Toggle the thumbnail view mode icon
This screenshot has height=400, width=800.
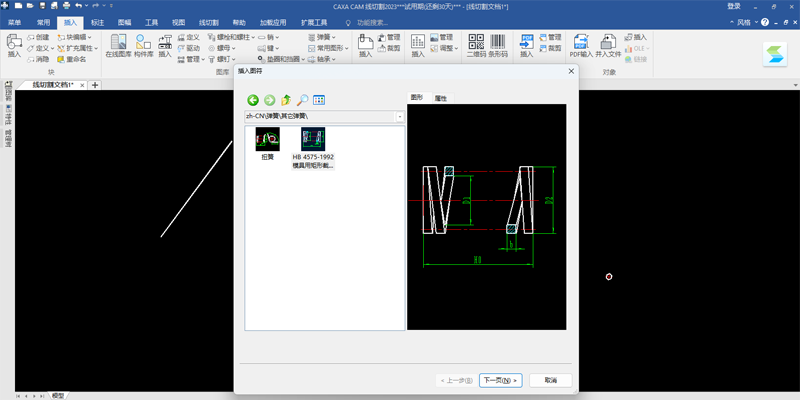pos(319,100)
